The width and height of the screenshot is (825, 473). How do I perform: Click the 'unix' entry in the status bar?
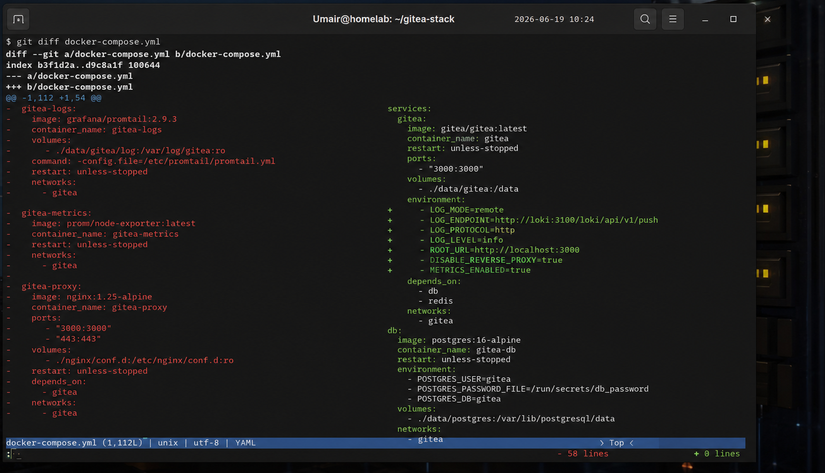168,443
